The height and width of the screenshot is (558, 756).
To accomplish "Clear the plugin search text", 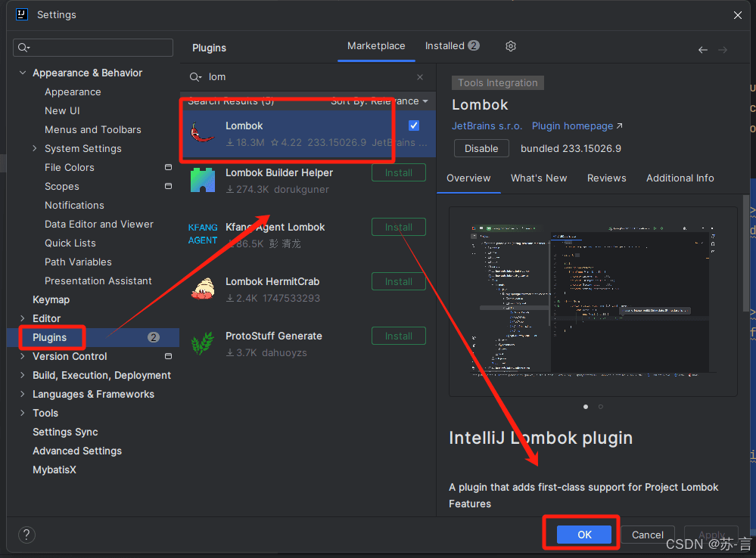I will tap(420, 77).
